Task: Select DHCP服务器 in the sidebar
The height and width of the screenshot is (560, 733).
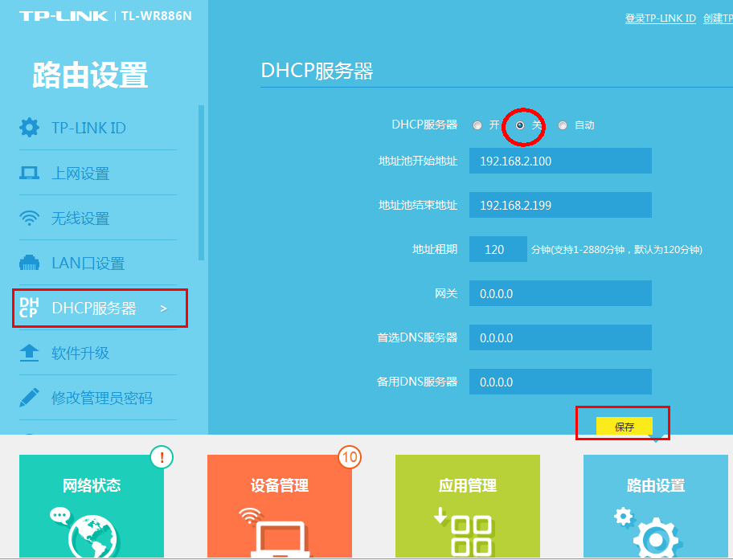Action: click(x=100, y=308)
